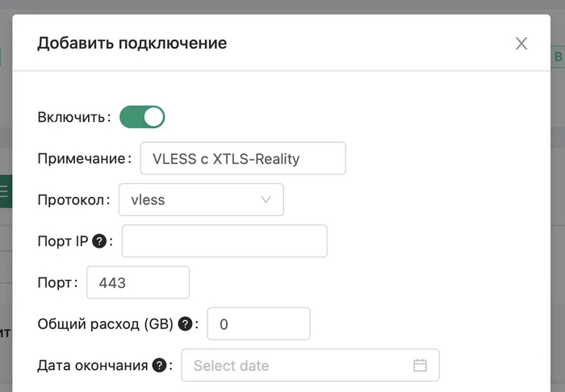
Task: Toggle the Включить switch off
Action: (142, 117)
